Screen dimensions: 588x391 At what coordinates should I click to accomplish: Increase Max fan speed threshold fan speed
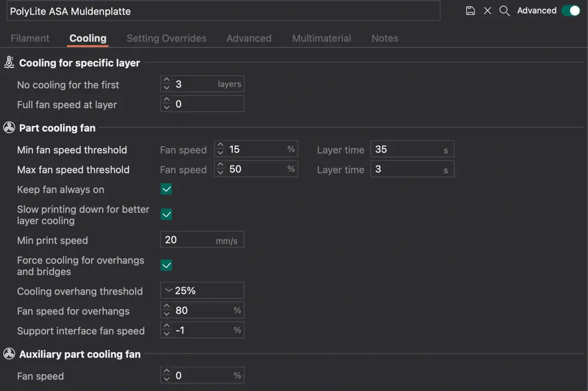click(220, 165)
